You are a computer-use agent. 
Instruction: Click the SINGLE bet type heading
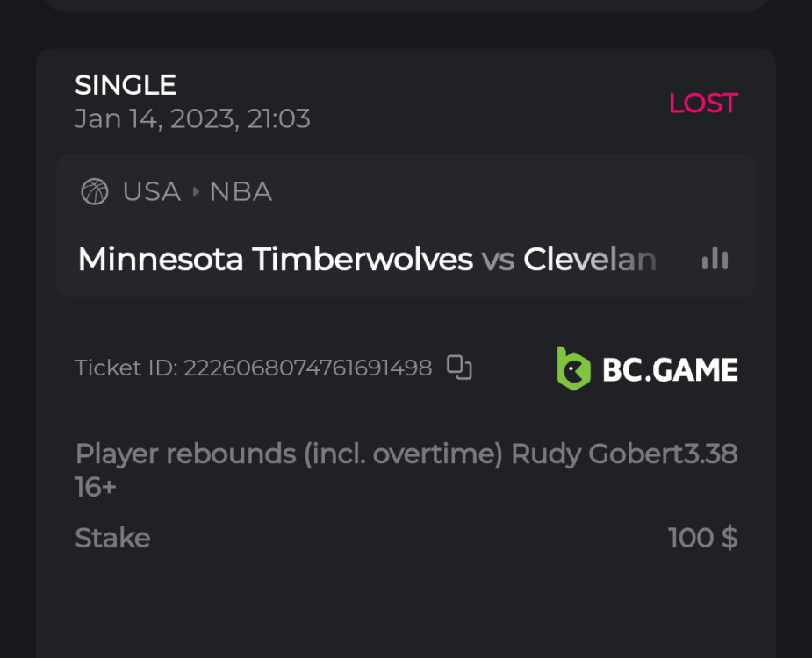coord(126,85)
